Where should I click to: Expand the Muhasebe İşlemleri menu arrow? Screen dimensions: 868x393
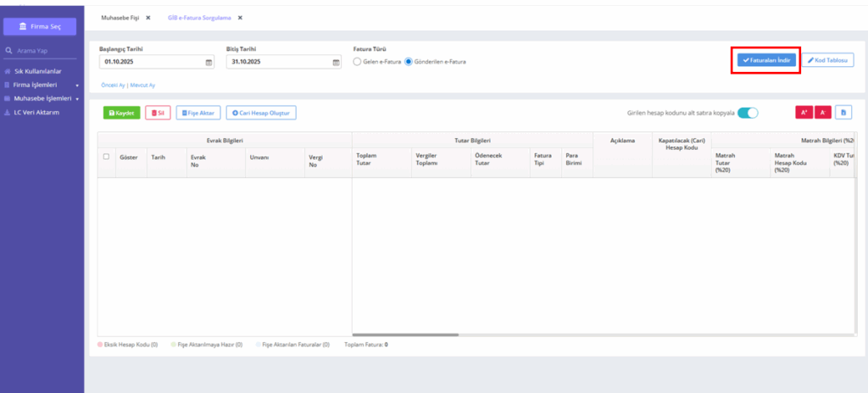point(77,99)
